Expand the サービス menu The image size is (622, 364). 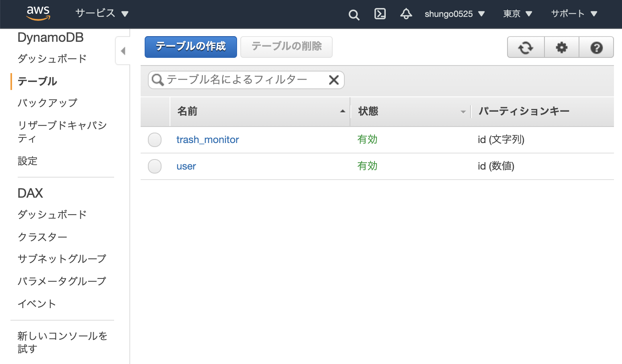tap(102, 13)
